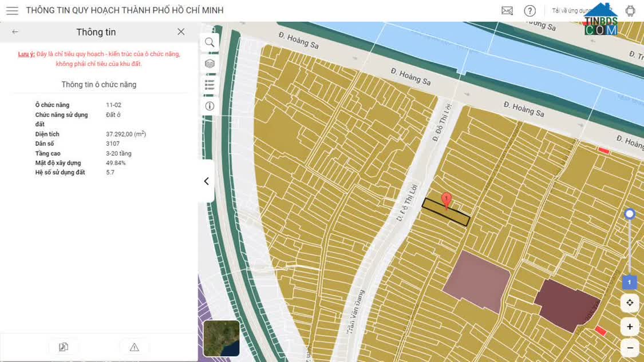644x362 pixels.
Task: Click the page title text in header
Action: point(125,10)
